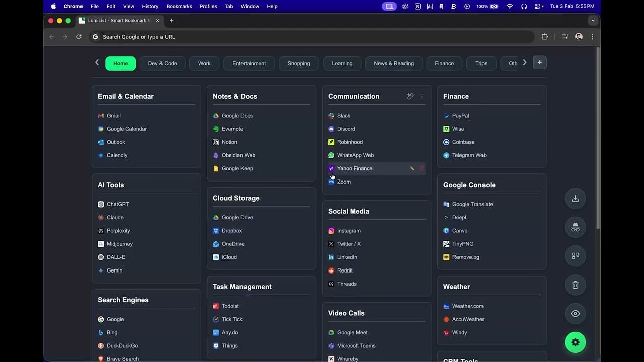Add a new category with the plus button
The width and height of the screenshot is (644, 362).
pos(539,62)
